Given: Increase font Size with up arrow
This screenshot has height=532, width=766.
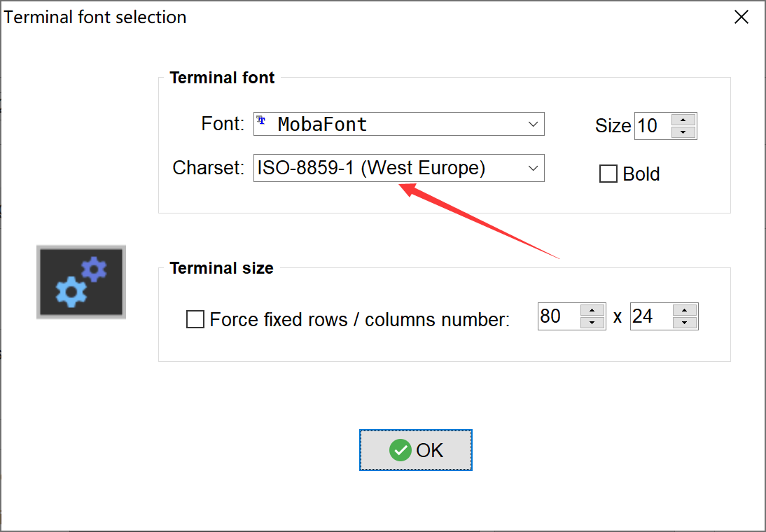Looking at the screenshot, I should pyautogui.click(x=683, y=120).
